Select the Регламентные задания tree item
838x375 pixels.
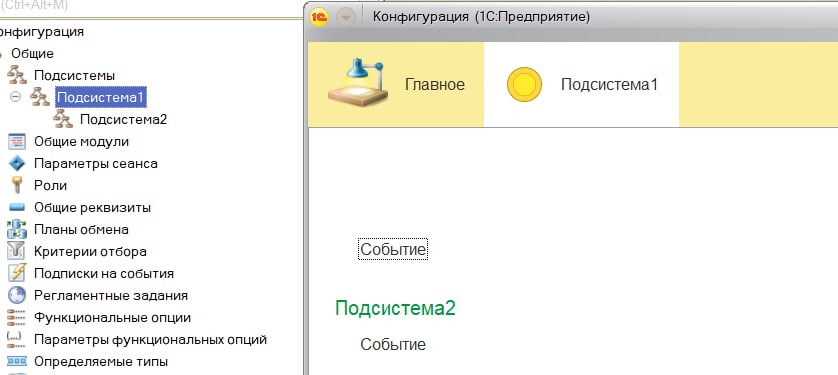pos(111,295)
